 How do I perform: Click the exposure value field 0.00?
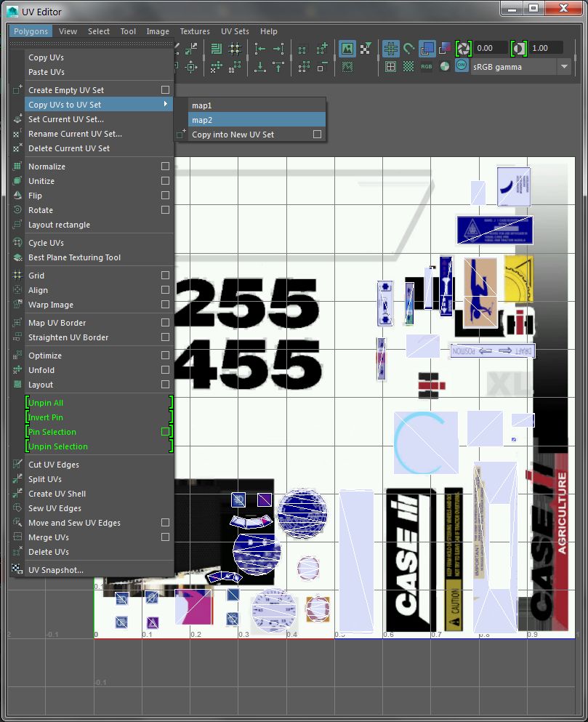[x=491, y=48]
